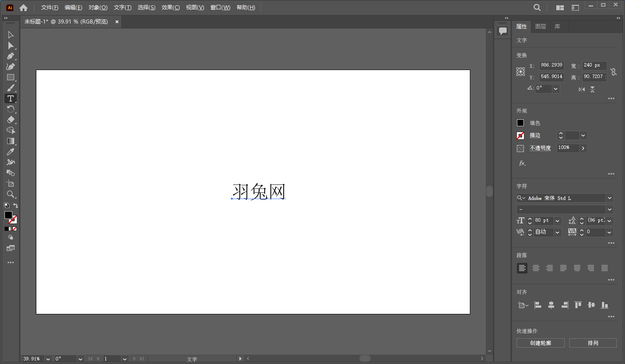Screen dimensions: 625x364
Task: Swap fill and stroke colors
Action: [16, 205]
